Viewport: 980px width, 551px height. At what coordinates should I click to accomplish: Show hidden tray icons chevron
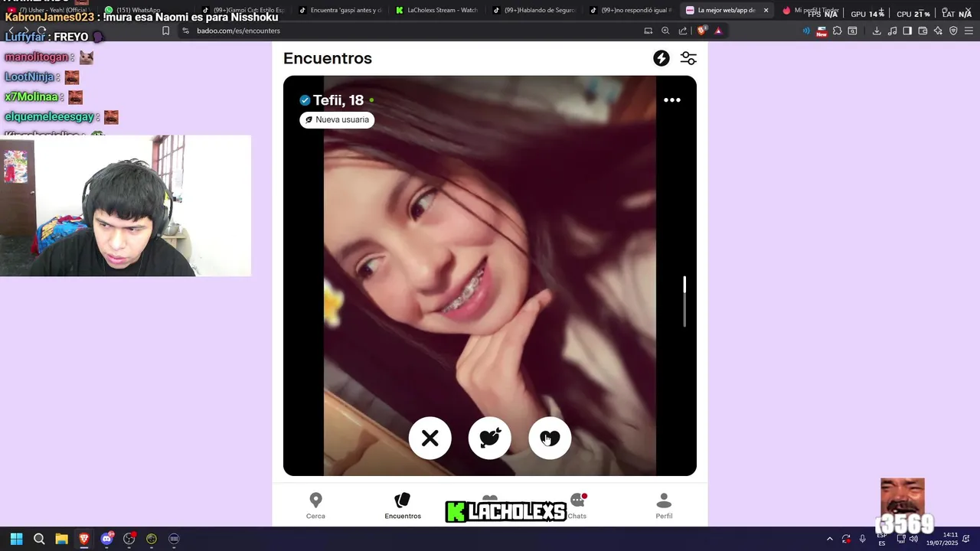pos(829,539)
